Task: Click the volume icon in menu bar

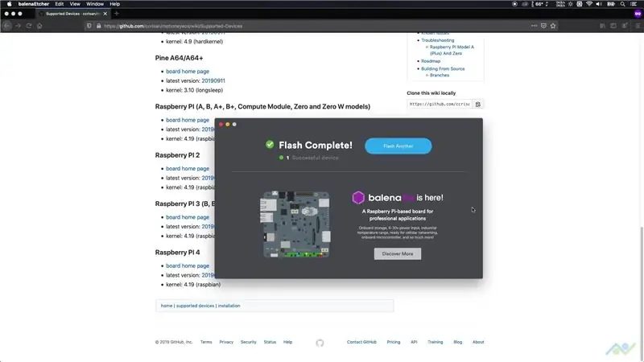Action: [599, 4]
